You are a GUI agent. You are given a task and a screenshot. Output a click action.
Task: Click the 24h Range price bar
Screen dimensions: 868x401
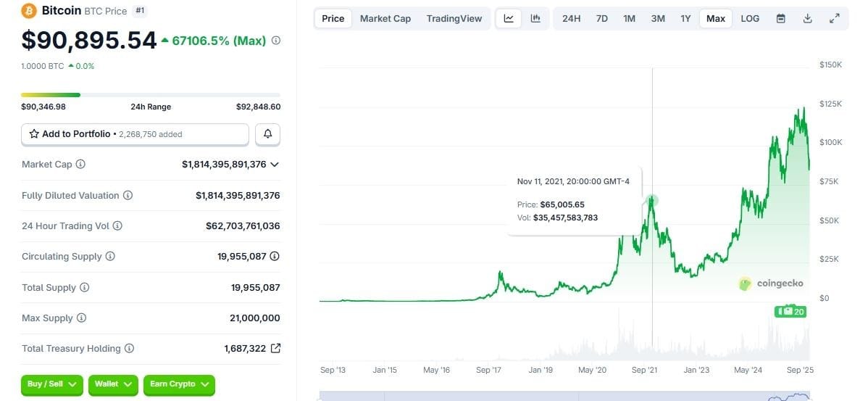coord(151,95)
